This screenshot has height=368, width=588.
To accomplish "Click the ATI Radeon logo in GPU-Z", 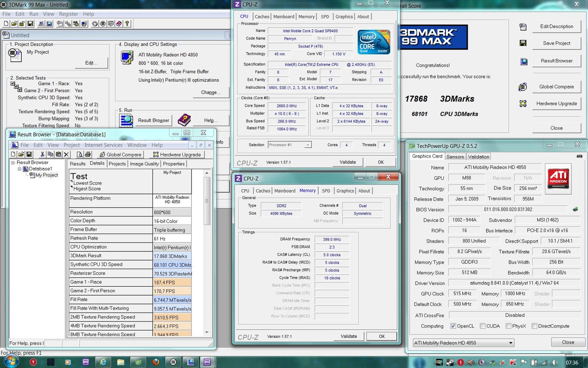I will pos(558,178).
